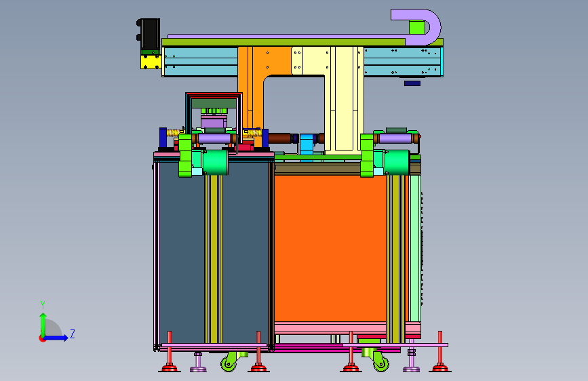
Task: Click the blue Z axis arrow on the triad
Action: 57,338
